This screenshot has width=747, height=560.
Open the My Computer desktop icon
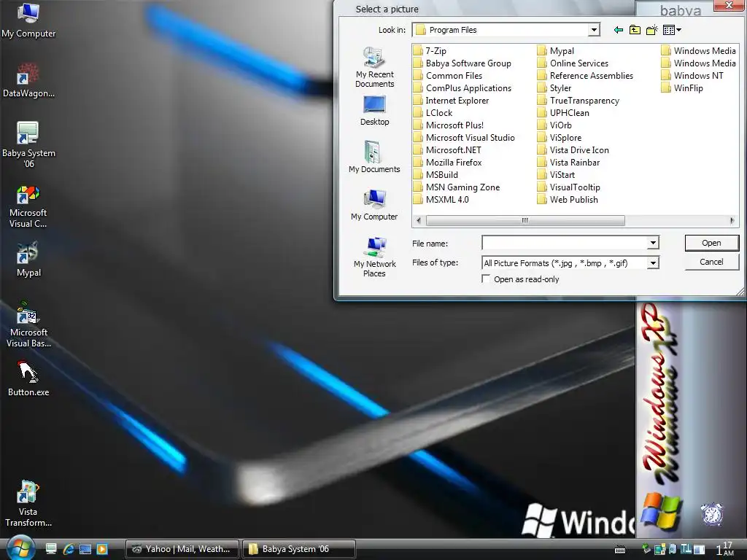click(28, 21)
